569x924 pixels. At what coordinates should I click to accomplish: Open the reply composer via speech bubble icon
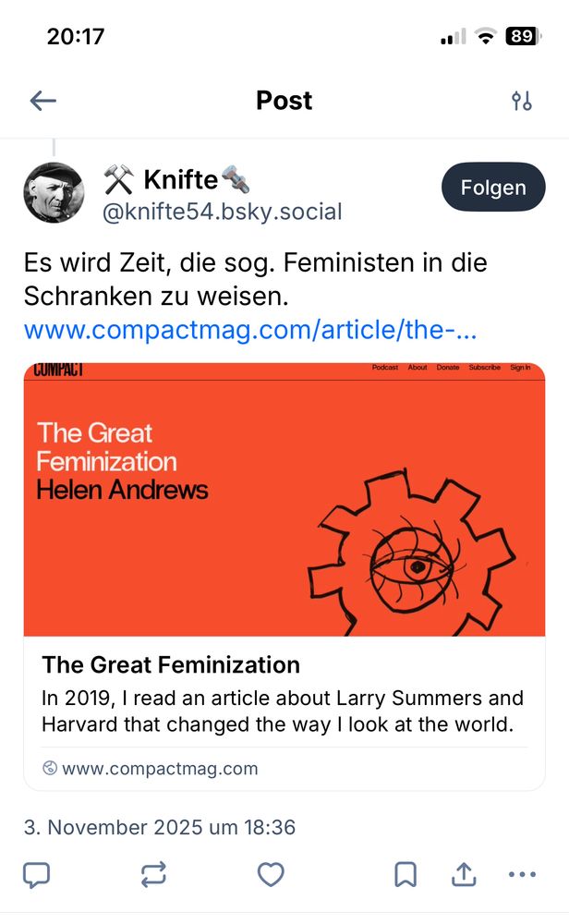click(37, 873)
